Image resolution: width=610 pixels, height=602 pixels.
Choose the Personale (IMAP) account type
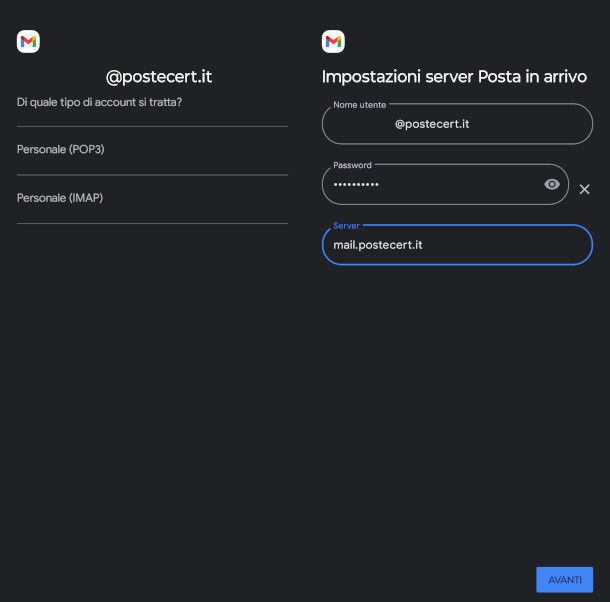coord(60,198)
